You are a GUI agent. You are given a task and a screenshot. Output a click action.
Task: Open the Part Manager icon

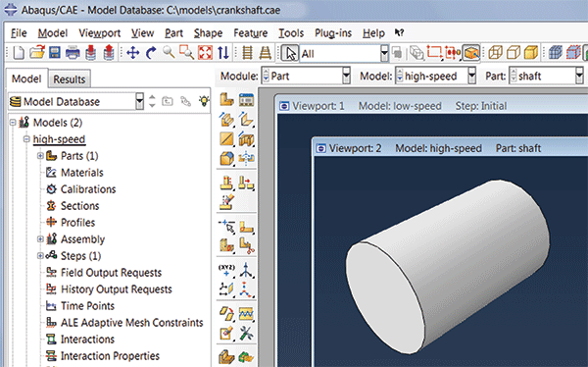tap(246, 100)
